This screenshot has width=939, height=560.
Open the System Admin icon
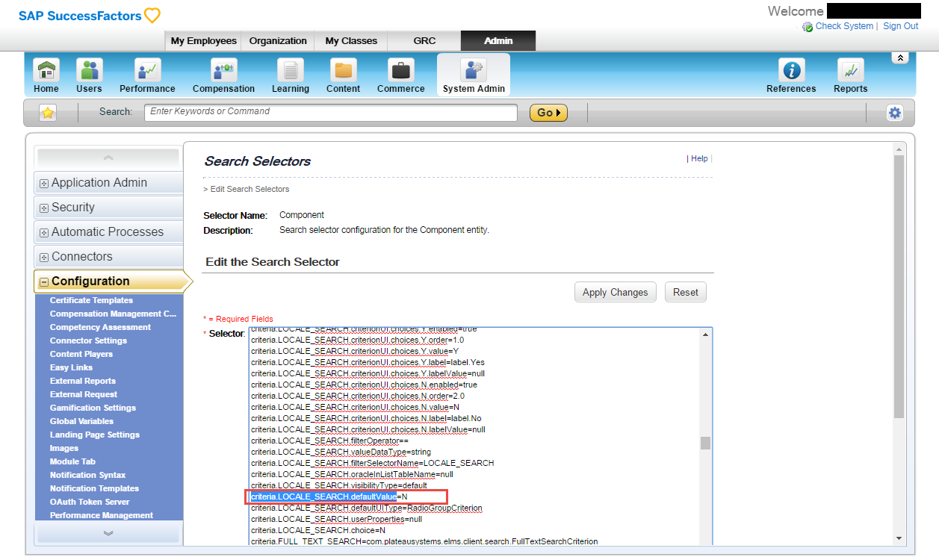(474, 71)
